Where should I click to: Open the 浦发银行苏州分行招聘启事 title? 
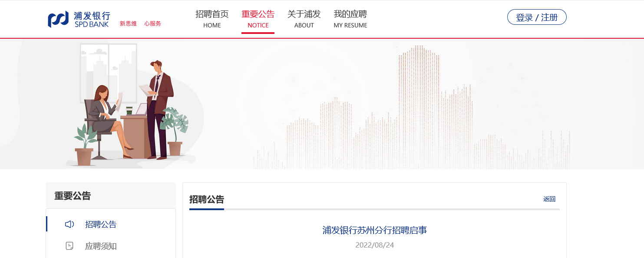pos(375,230)
